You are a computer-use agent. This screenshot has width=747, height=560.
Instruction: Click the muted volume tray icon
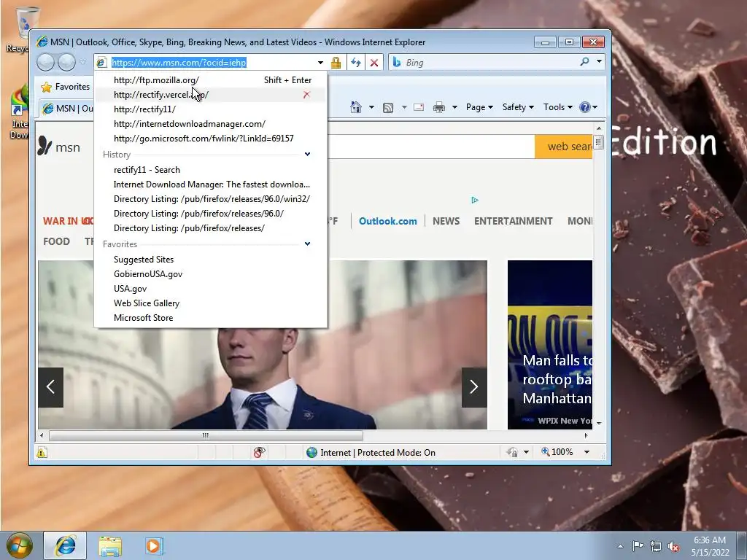click(673, 546)
